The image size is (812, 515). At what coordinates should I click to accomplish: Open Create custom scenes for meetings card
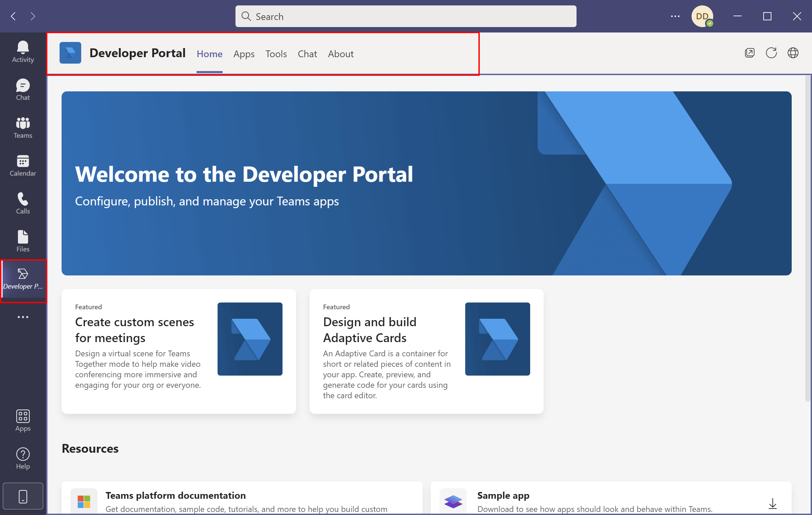178,351
